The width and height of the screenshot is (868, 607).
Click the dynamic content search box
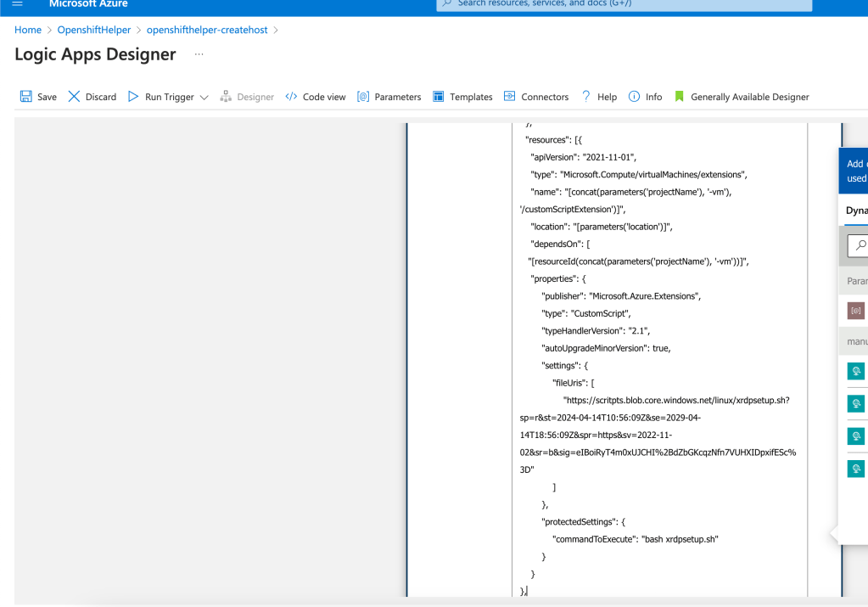tap(858, 245)
